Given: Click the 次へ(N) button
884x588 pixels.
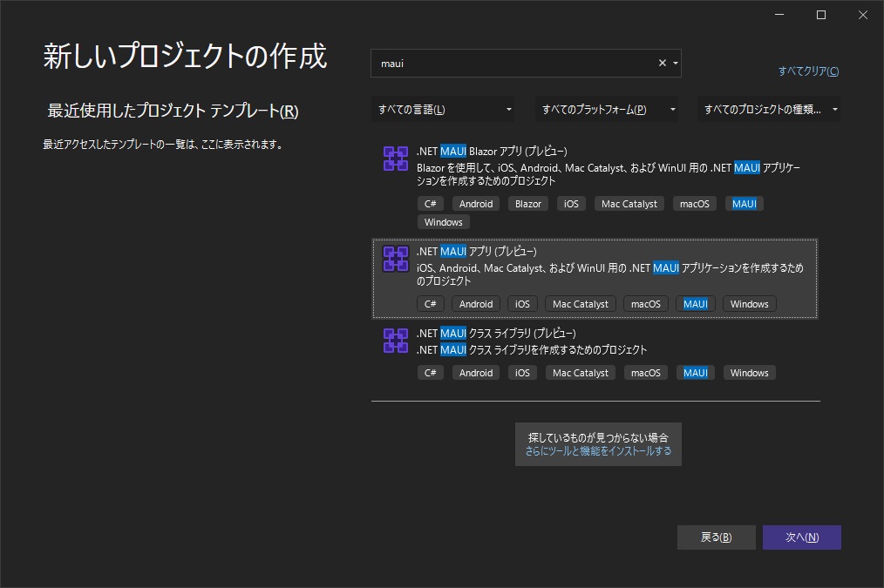Looking at the screenshot, I should coord(802,537).
